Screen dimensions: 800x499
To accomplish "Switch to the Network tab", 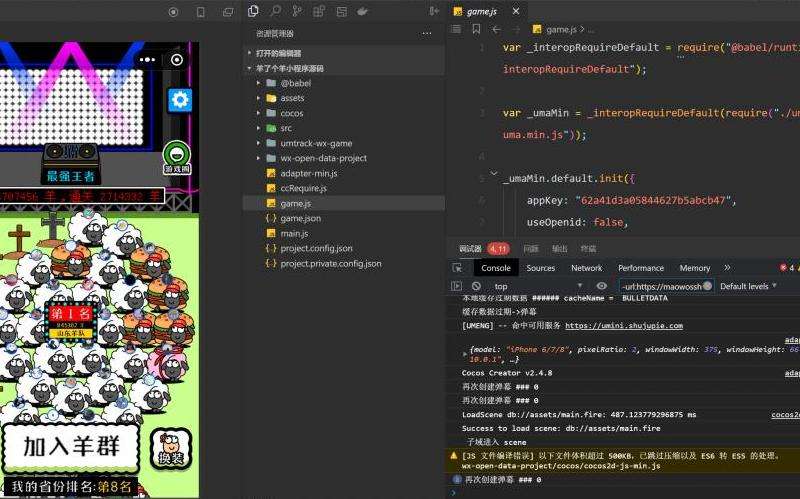I will [x=587, y=268].
